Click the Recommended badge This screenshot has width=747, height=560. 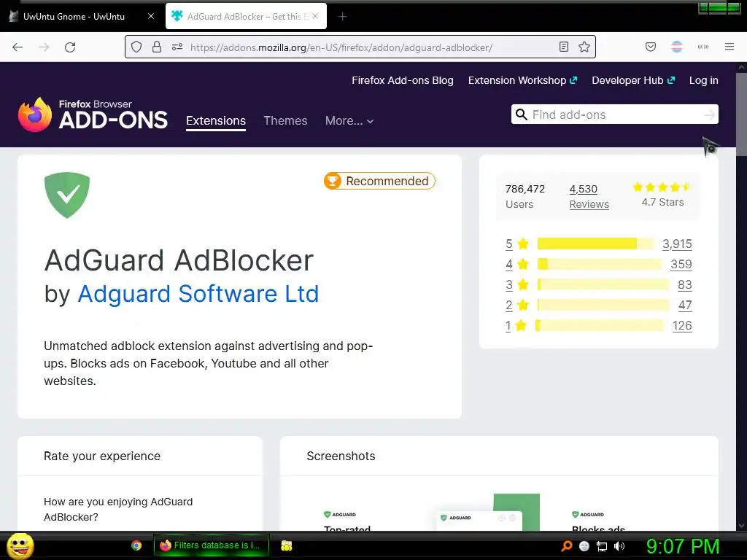[379, 181]
